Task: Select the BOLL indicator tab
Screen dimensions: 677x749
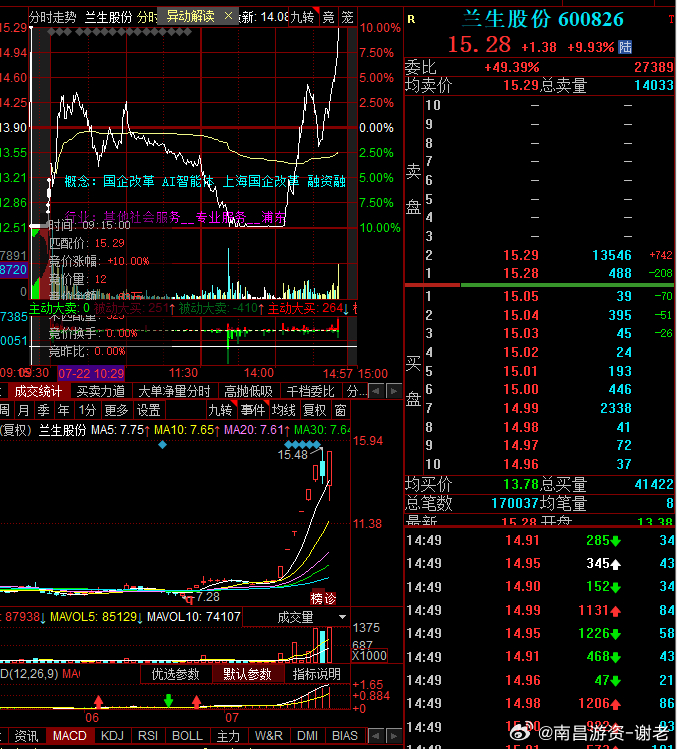Action: [187, 736]
